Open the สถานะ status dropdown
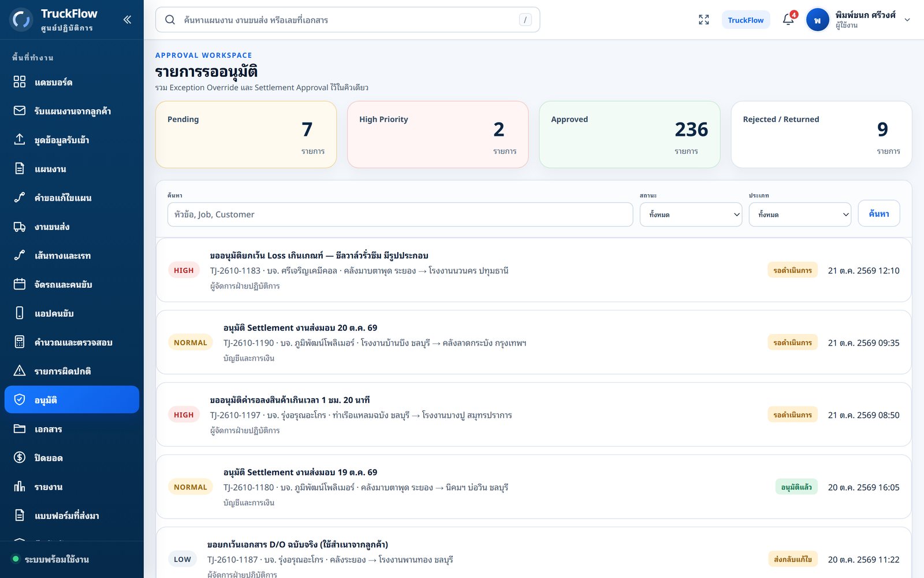This screenshot has height=578, width=924. (x=691, y=214)
